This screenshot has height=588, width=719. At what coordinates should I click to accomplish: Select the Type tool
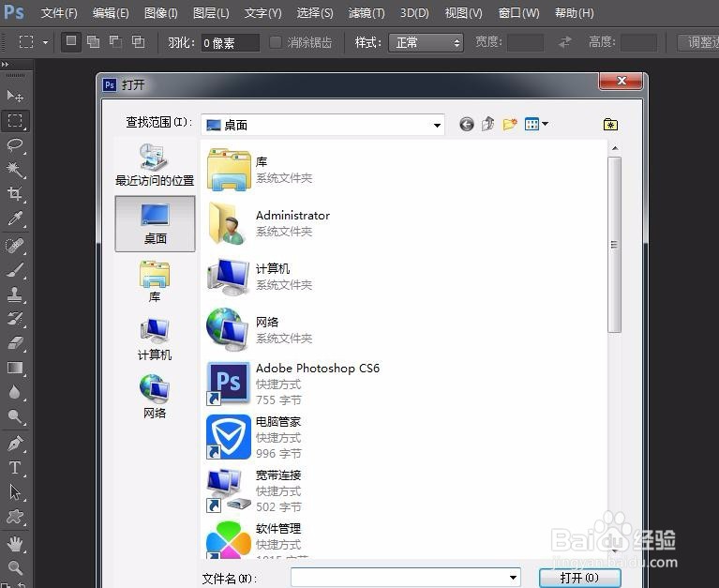tap(15, 468)
